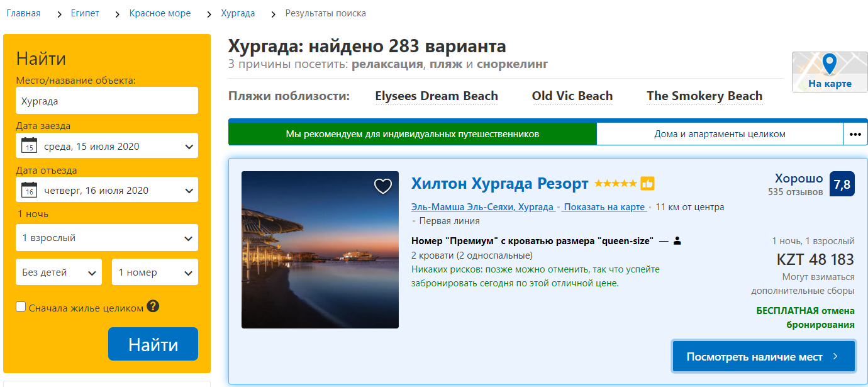Click the question mark help icon
The image size is (868, 387).
(x=153, y=306)
